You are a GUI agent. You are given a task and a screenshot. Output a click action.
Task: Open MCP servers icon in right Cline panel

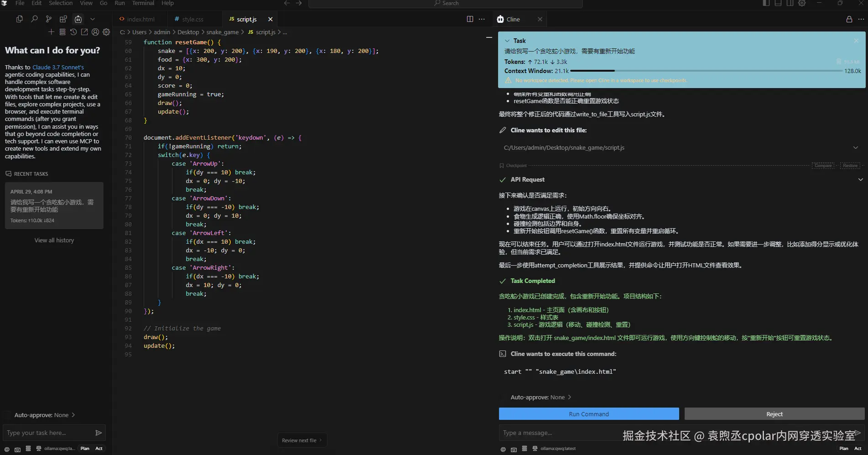click(525, 449)
